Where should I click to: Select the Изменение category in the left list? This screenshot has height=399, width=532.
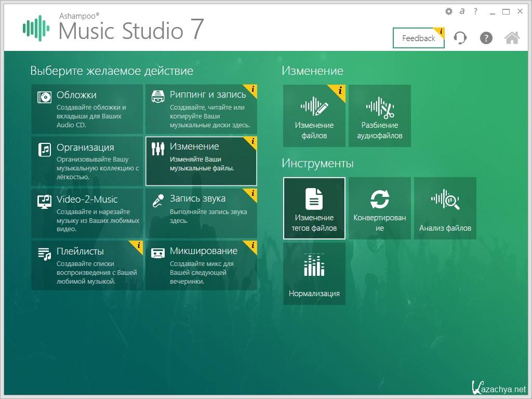click(x=201, y=161)
